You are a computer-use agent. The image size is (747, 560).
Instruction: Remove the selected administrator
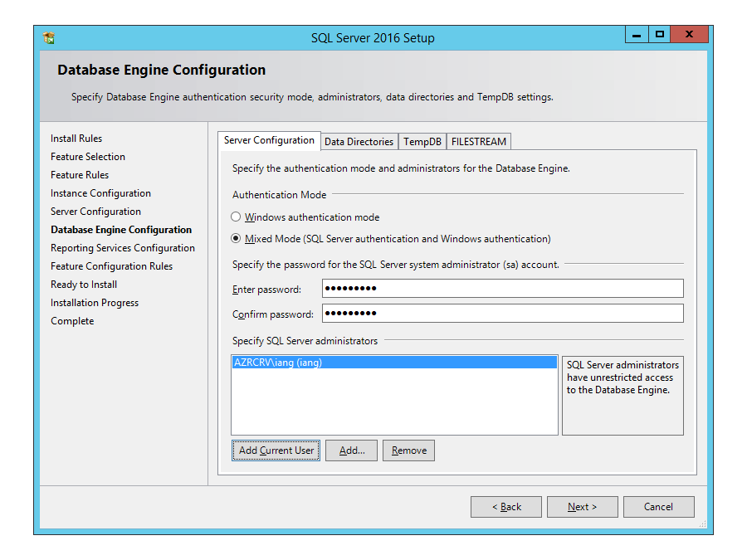(x=408, y=450)
